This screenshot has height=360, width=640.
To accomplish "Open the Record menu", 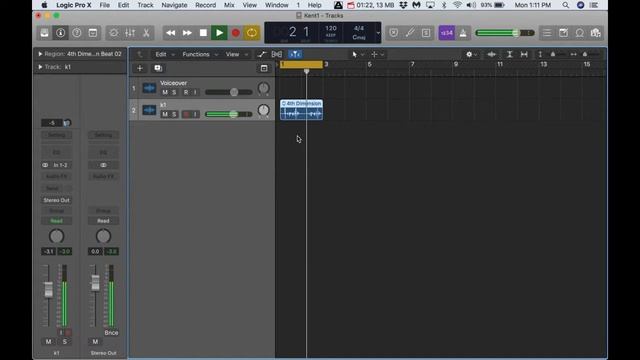I will 205,5.
